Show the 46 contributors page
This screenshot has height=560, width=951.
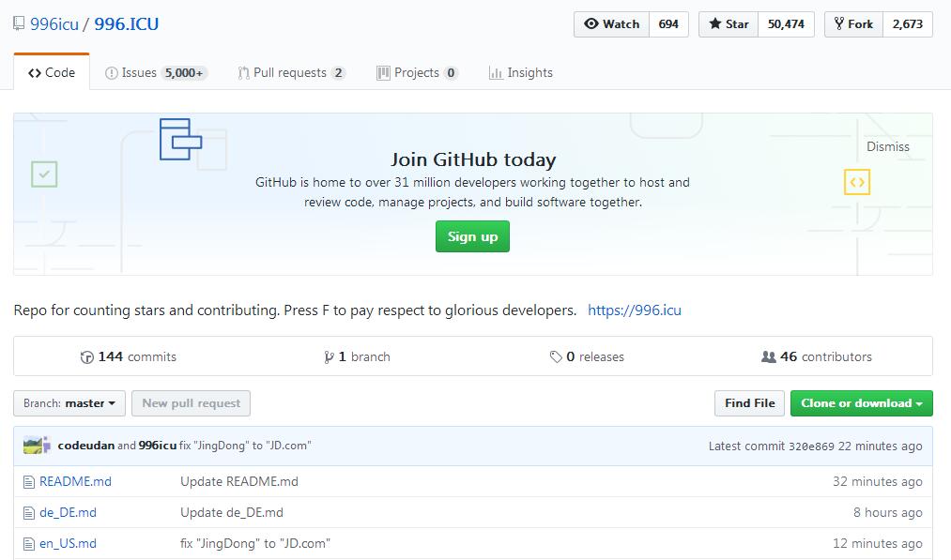tap(817, 357)
